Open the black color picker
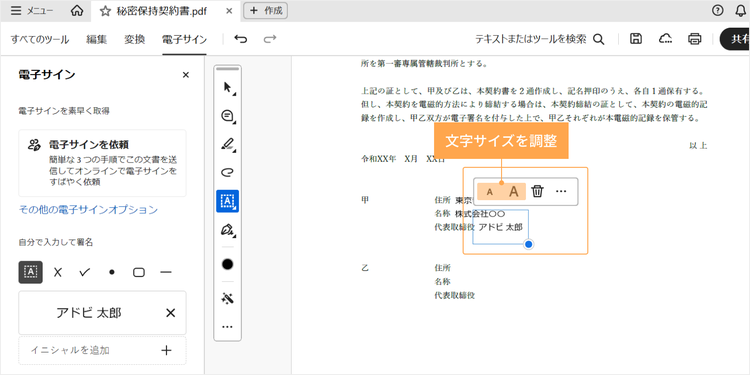Viewport: 750px width, 375px height. [x=228, y=264]
